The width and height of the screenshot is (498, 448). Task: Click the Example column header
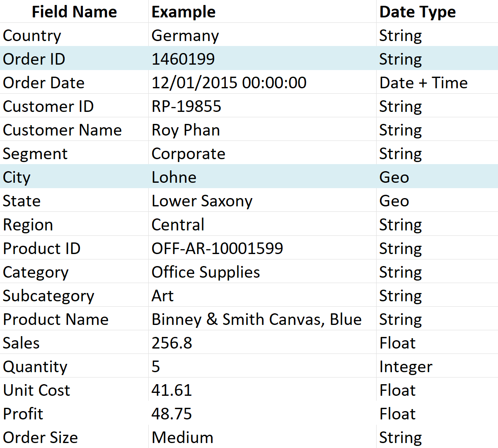coord(184,12)
